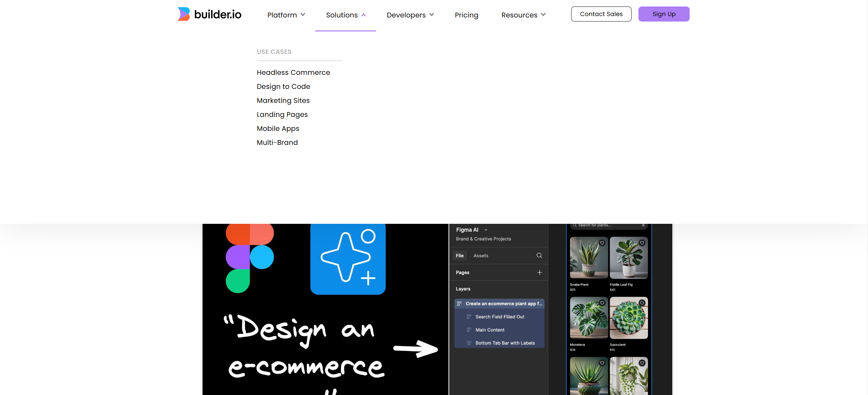Select the Search Field Filled Out layer
The height and width of the screenshot is (395, 868).
pyautogui.click(x=499, y=317)
